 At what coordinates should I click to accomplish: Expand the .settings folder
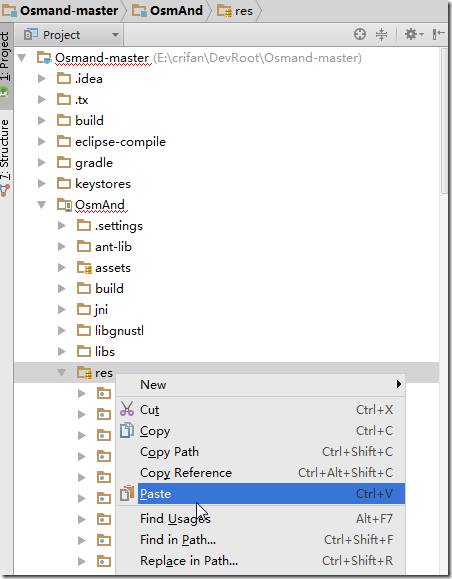click(x=62, y=226)
